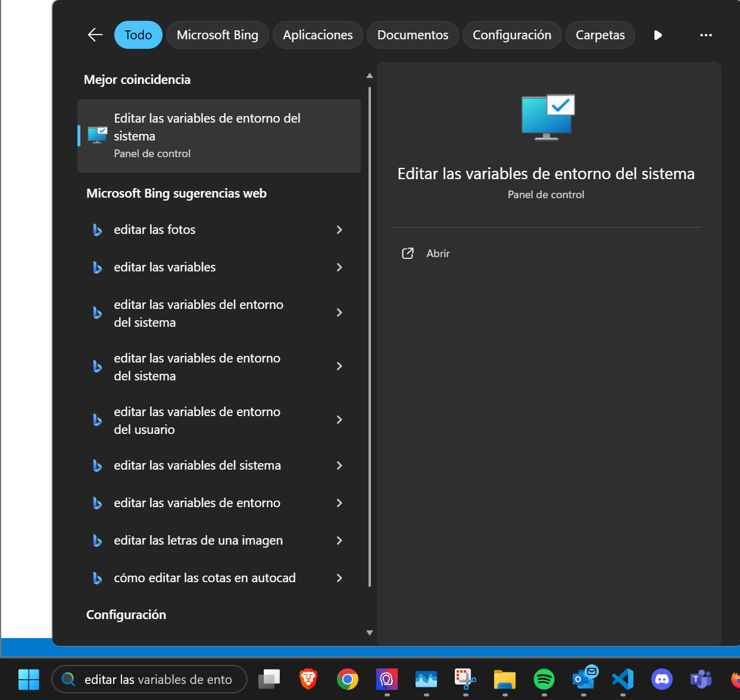Image resolution: width=740 pixels, height=700 pixels.
Task: Open best match Editar las variables de entorno
Action: click(219, 136)
